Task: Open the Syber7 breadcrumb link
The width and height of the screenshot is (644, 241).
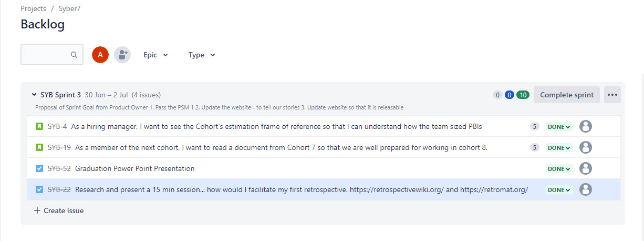Action: (70, 8)
